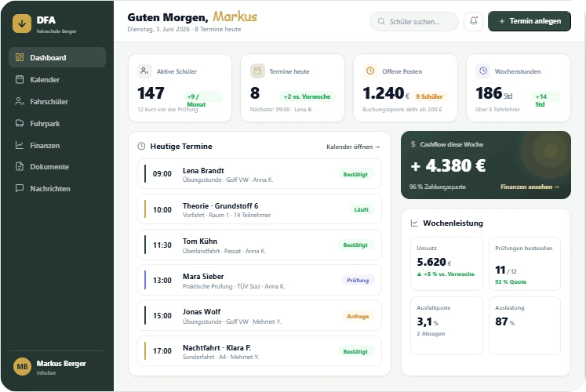Click the Nächster: 09:00 Lena B. text

pyautogui.click(x=282, y=110)
